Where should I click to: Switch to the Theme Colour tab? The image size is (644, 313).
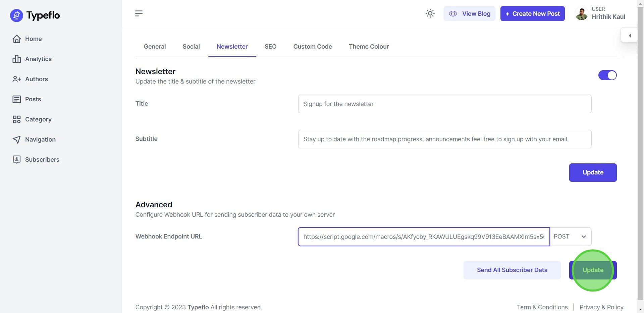pos(369,47)
